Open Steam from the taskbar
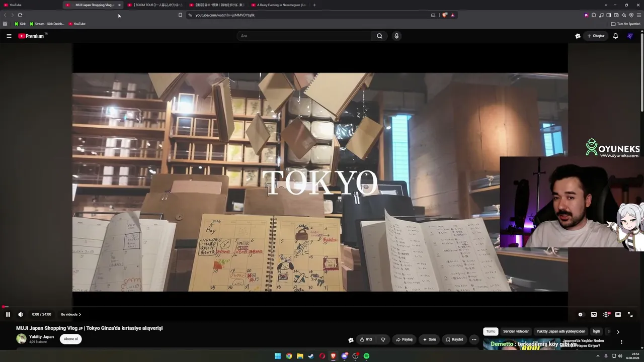 [x=311, y=356]
